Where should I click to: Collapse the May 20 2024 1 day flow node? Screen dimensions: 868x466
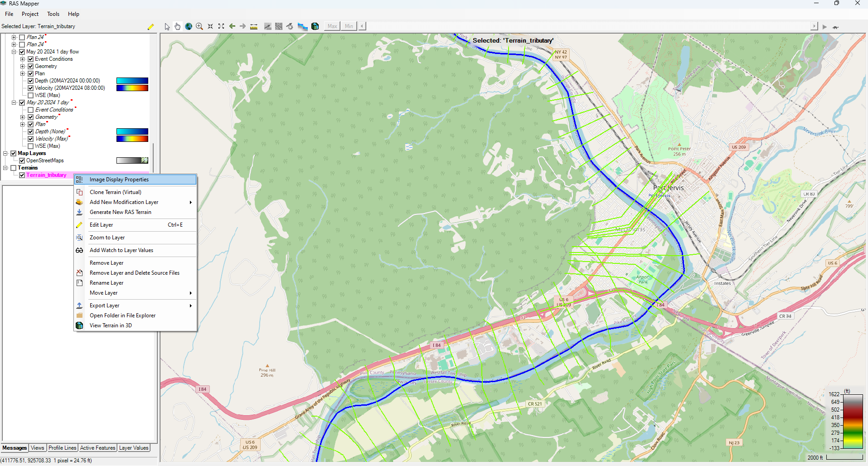tap(14, 52)
